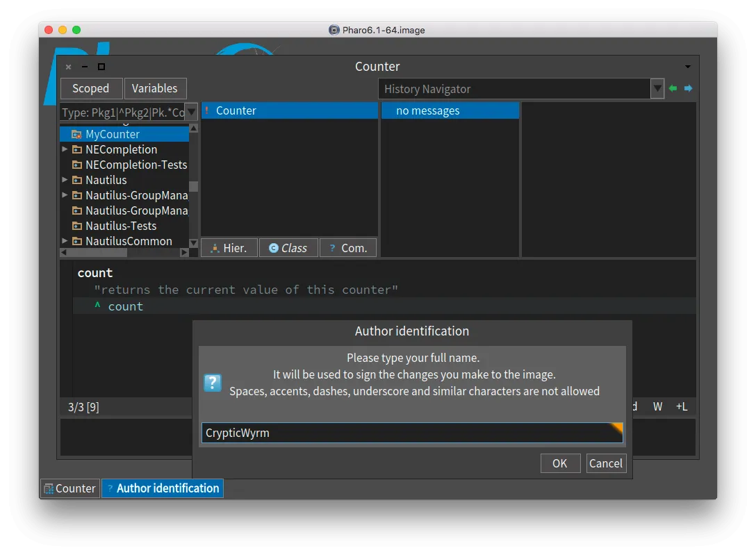Click the method comment line in code

(x=246, y=290)
